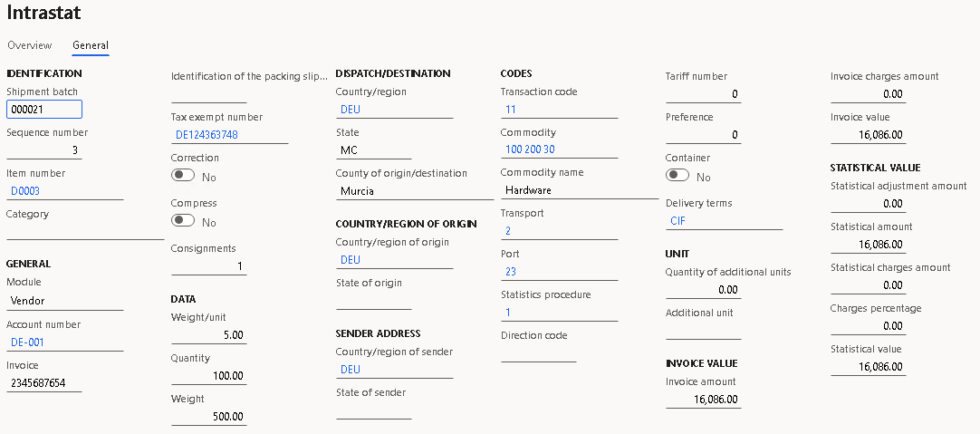Click the Consignments field
This screenshot has width=980, height=434.
208,266
